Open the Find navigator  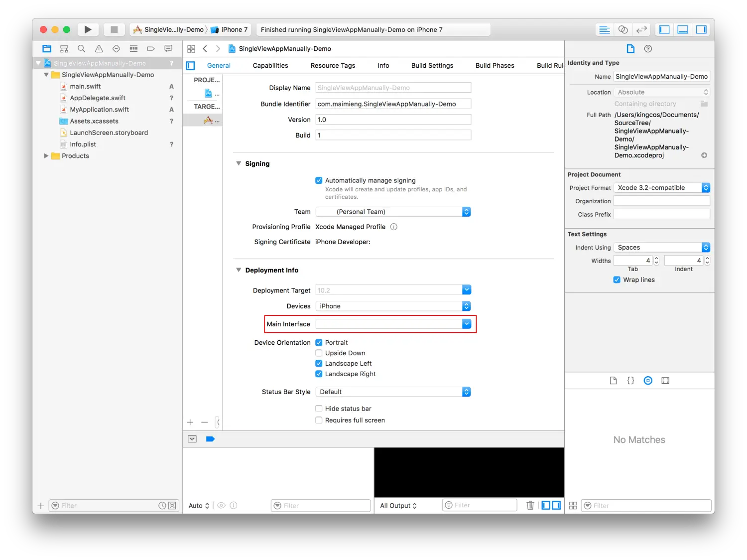point(81,48)
